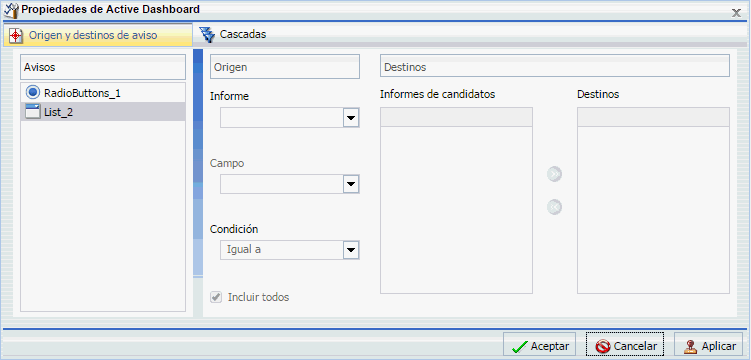Click the dashboard properties icon in title bar

pyautogui.click(x=11, y=9)
